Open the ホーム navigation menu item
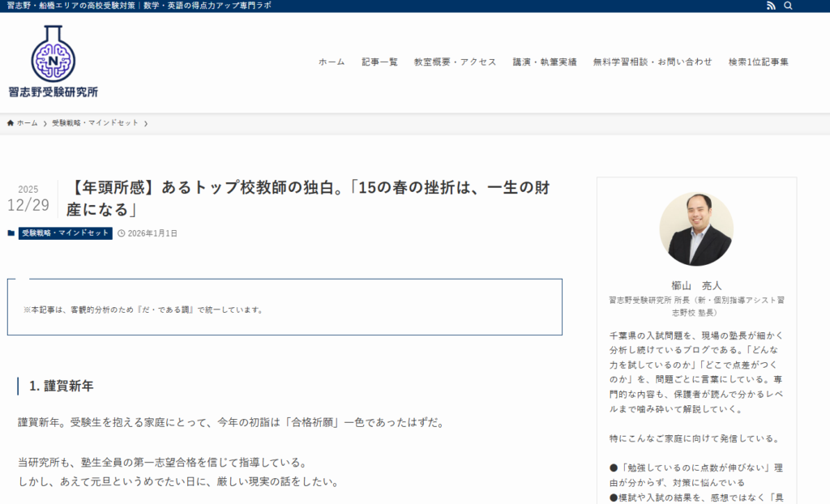The height and width of the screenshot is (504, 830). (332, 62)
